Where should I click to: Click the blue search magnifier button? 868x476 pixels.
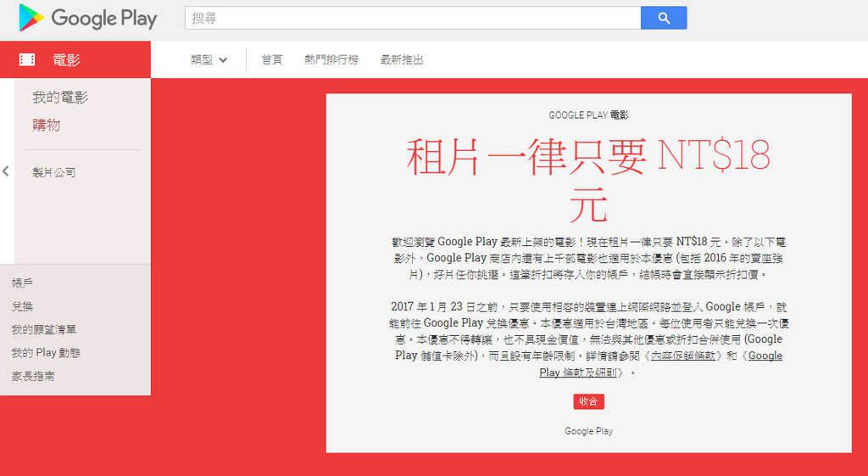664,18
